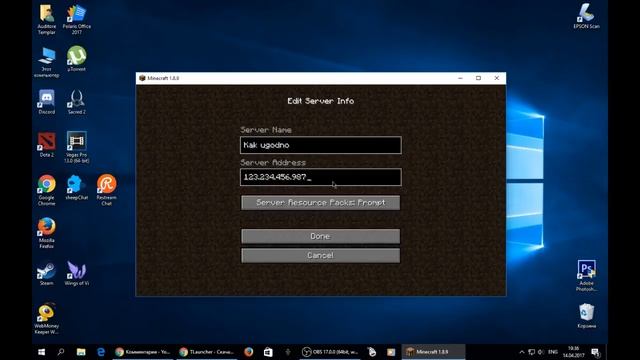Open the Windows Store taskbar icon

coord(268,352)
